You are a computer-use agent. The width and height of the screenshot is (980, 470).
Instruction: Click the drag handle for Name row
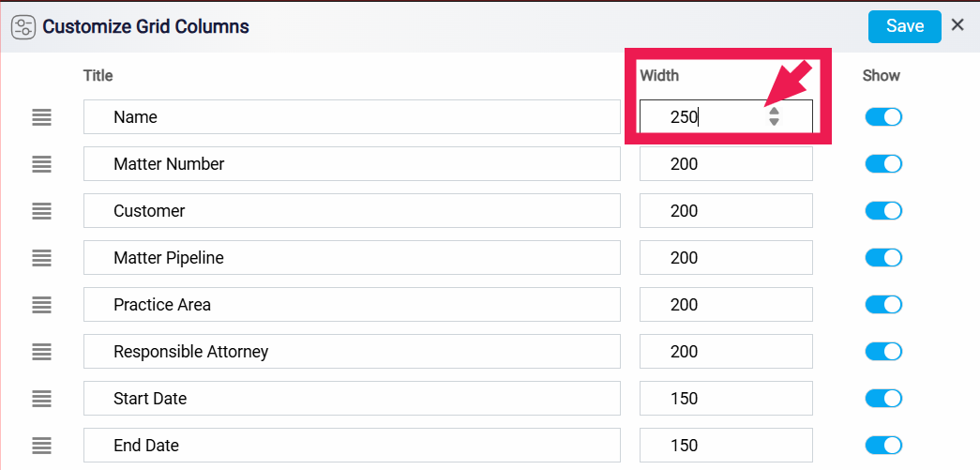click(x=41, y=117)
